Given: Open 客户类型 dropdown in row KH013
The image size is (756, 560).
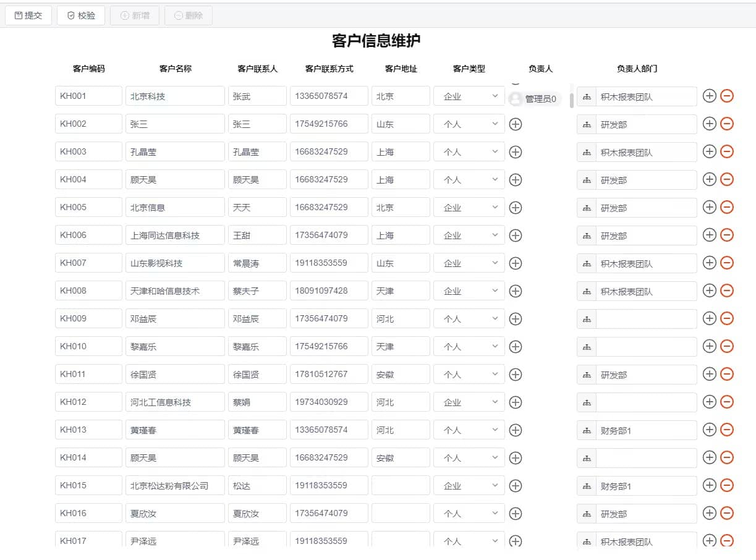Looking at the screenshot, I should 469,430.
